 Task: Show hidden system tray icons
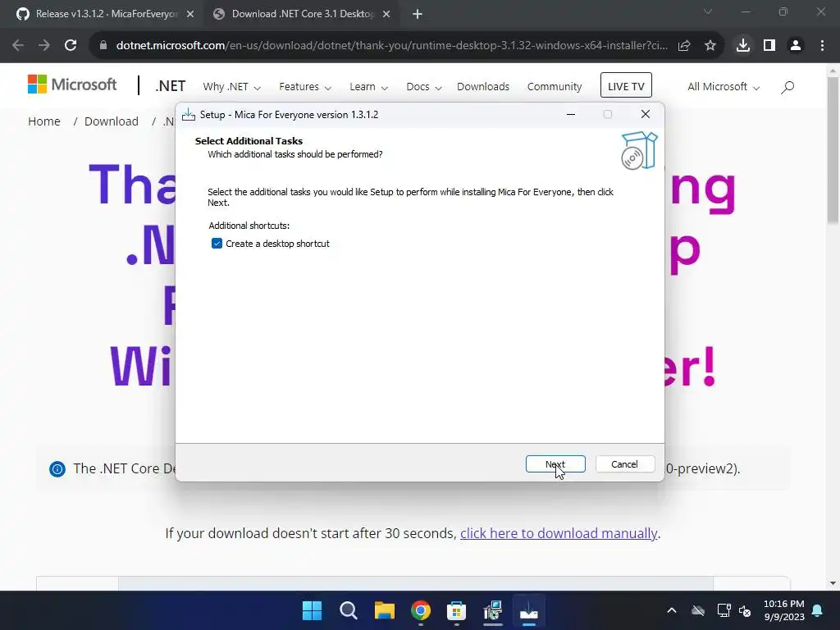click(671, 610)
